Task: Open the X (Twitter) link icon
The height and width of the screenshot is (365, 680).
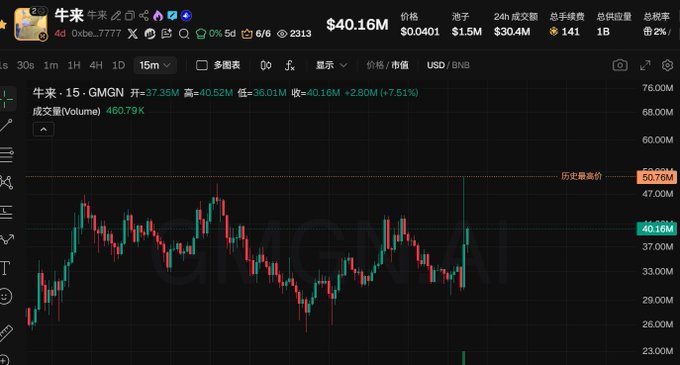Action: [133, 34]
